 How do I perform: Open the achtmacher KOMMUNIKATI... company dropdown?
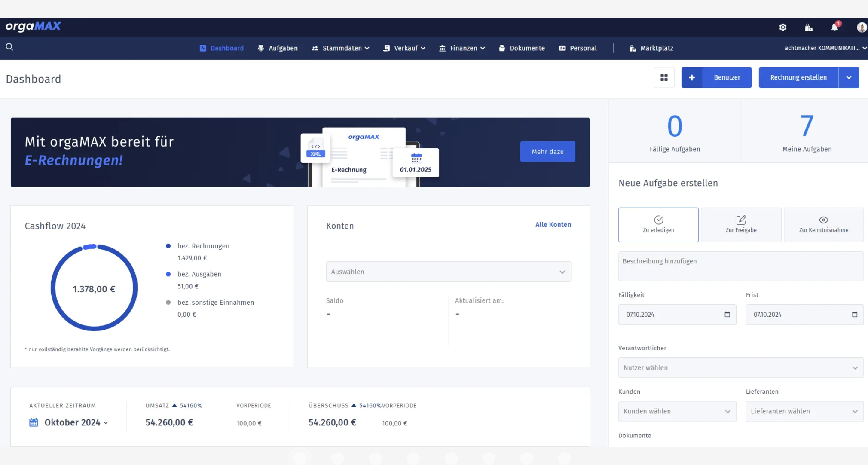[x=825, y=48]
